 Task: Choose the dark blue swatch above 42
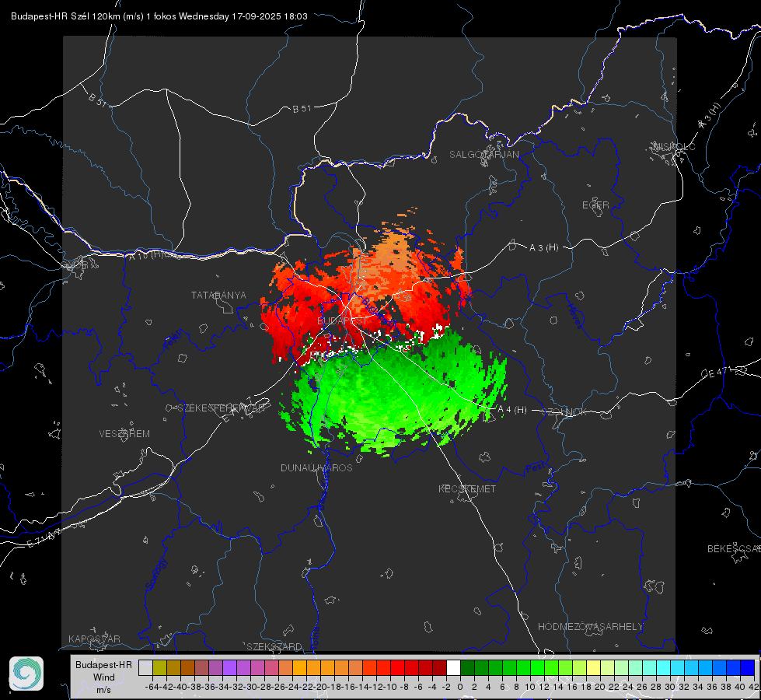(x=748, y=668)
